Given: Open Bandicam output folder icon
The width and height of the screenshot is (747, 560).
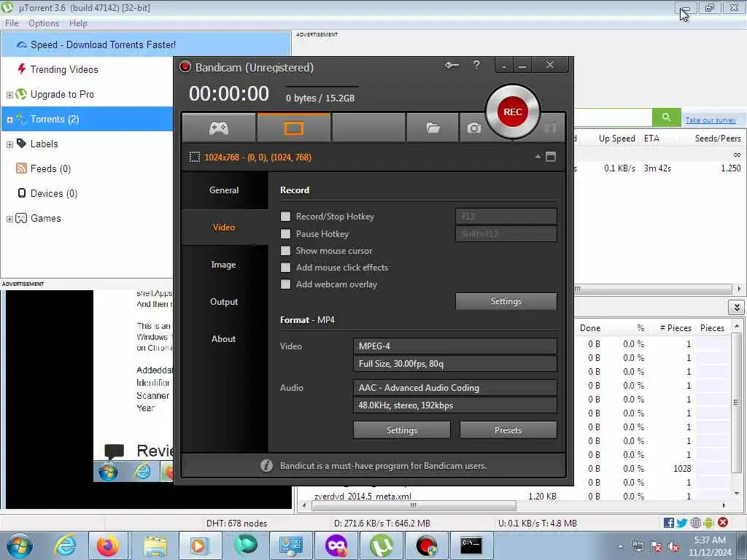Looking at the screenshot, I should [433, 128].
